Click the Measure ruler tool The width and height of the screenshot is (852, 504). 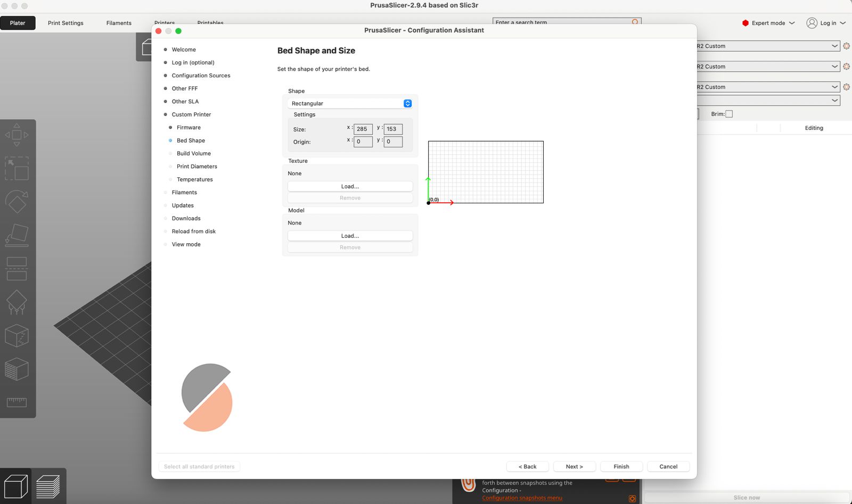click(x=17, y=402)
